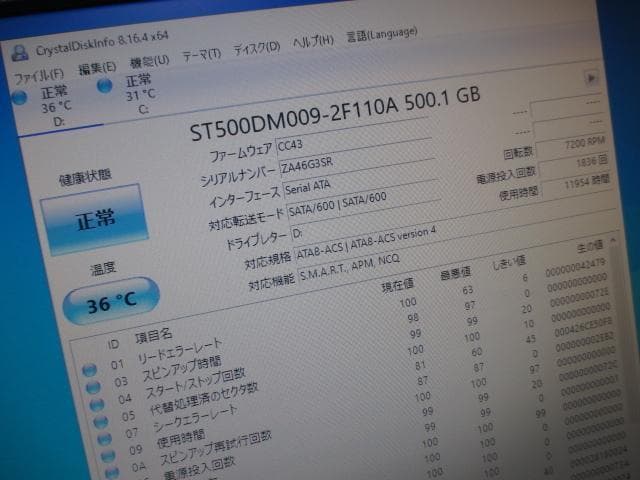
Task: Open the 機能(U) menu
Action: click(x=149, y=61)
